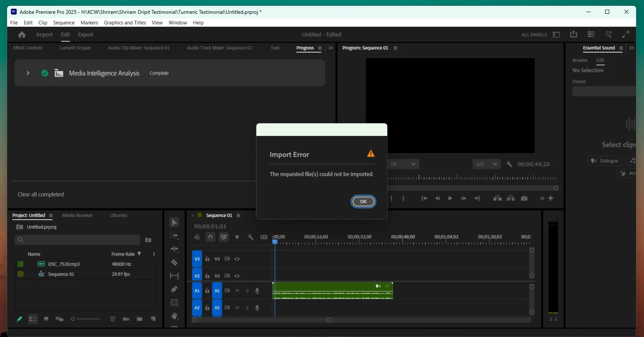Click the Export Frame camera icon
The image size is (644, 337).
pos(524,198)
